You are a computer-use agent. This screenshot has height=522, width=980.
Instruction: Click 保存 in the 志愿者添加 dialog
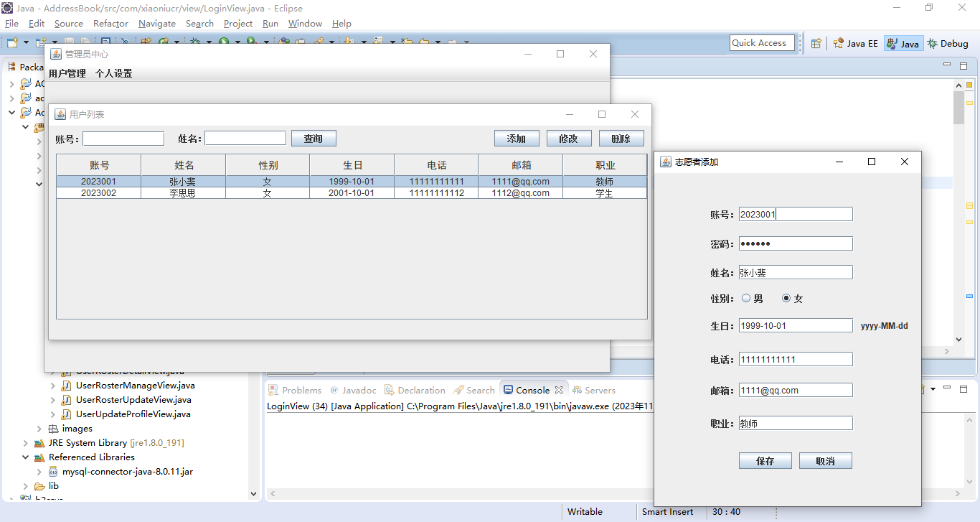765,461
